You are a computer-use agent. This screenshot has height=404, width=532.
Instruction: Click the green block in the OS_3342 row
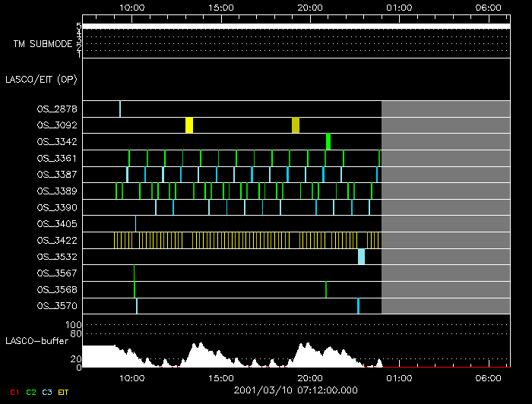point(328,141)
